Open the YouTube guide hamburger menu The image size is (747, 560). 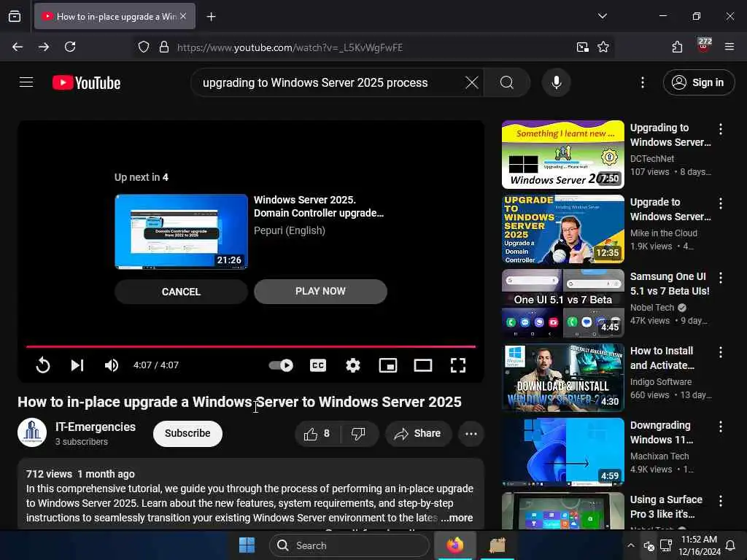(26, 82)
